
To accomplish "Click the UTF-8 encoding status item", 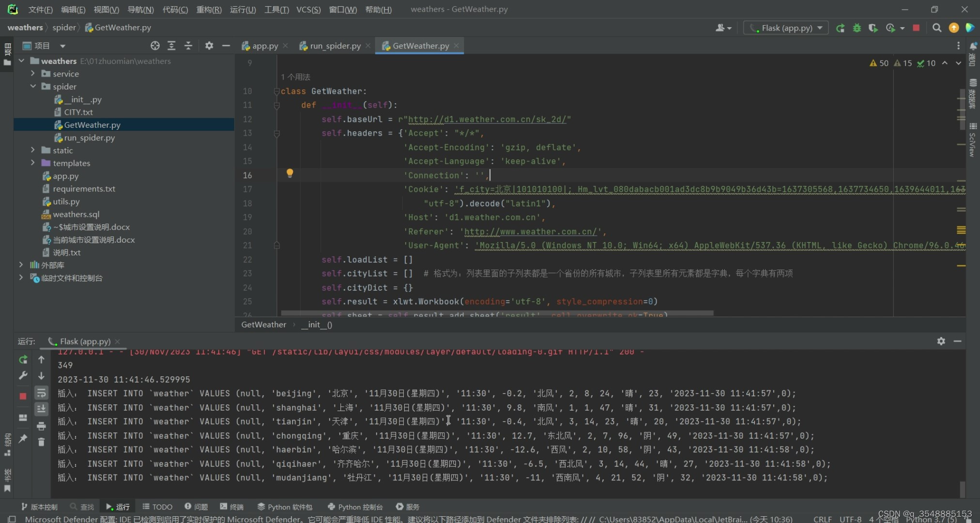I will tap(850, 519).
